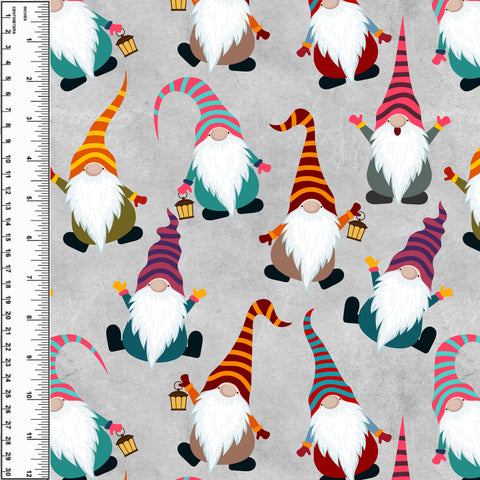Click the 30 centimeter mark on ruler

(7, 472)
